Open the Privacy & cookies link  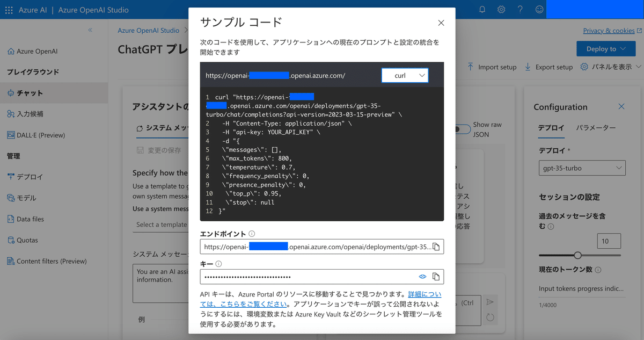pyautogui.click(x=610, y=31)
